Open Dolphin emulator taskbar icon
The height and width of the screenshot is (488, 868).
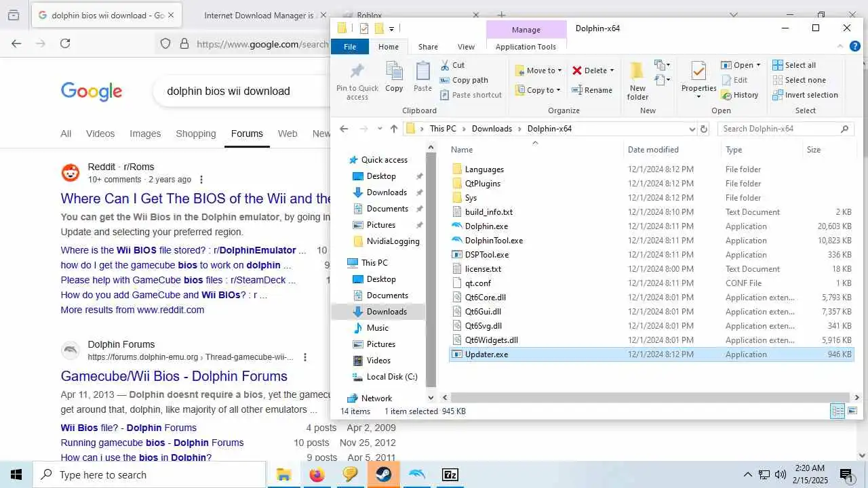coord(417,474)
